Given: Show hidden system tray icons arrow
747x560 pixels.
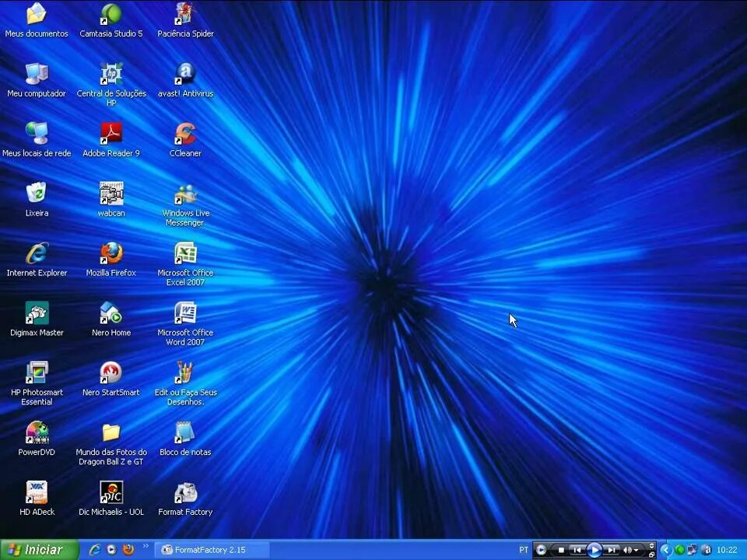Looking at the screenshot, I should click(665, 550).
